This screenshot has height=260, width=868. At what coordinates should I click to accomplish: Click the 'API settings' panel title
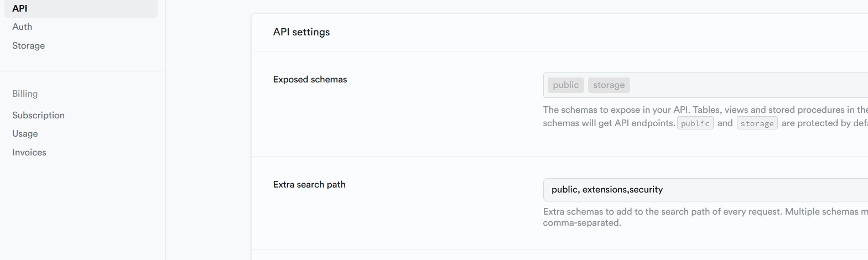tap(302, 32)
